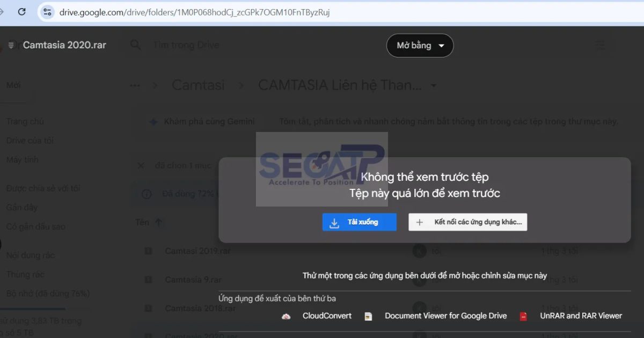Select the Camtasia 2018.rar file row
Viewport: 644px width, 338px height.
click(x=200, y=308)
